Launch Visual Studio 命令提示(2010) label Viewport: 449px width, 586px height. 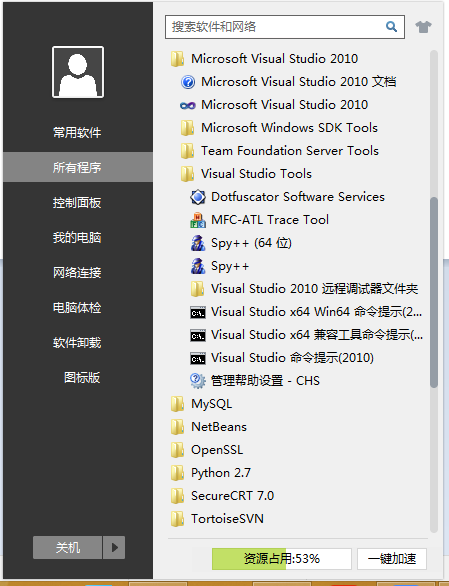coord(292,358)
